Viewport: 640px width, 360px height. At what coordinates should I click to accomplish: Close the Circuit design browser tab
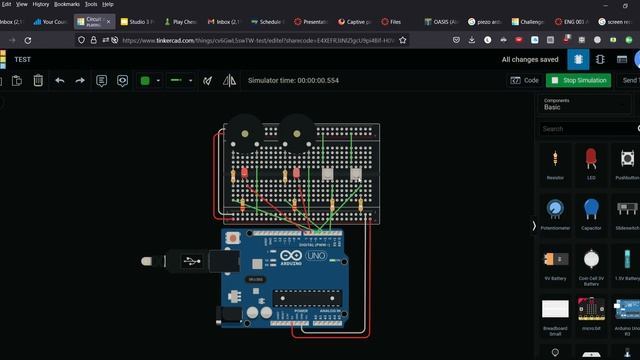[x=108, y=22]
